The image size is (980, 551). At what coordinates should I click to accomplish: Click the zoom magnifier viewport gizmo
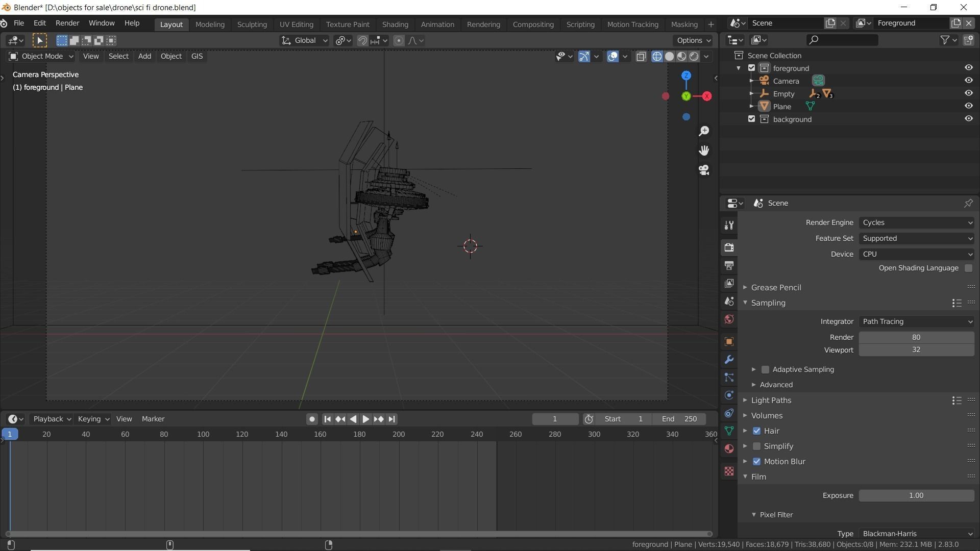tap(704, 131)
